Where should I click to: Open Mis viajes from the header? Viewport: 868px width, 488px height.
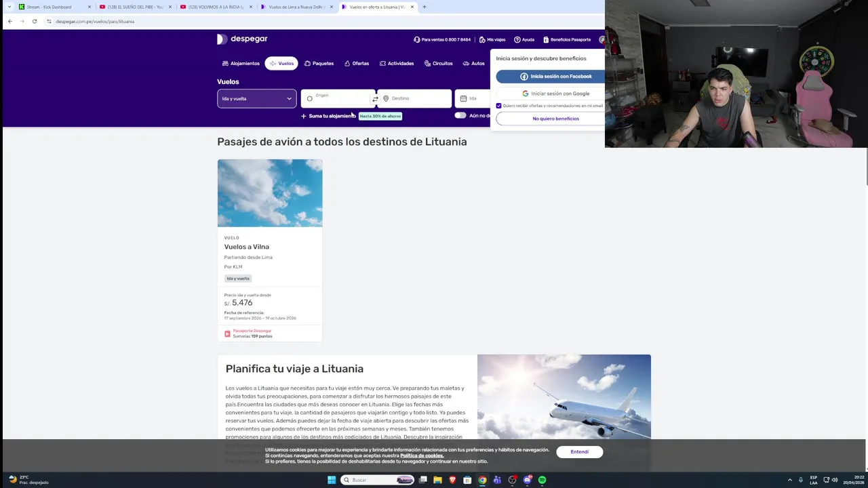tap(492, 39)
